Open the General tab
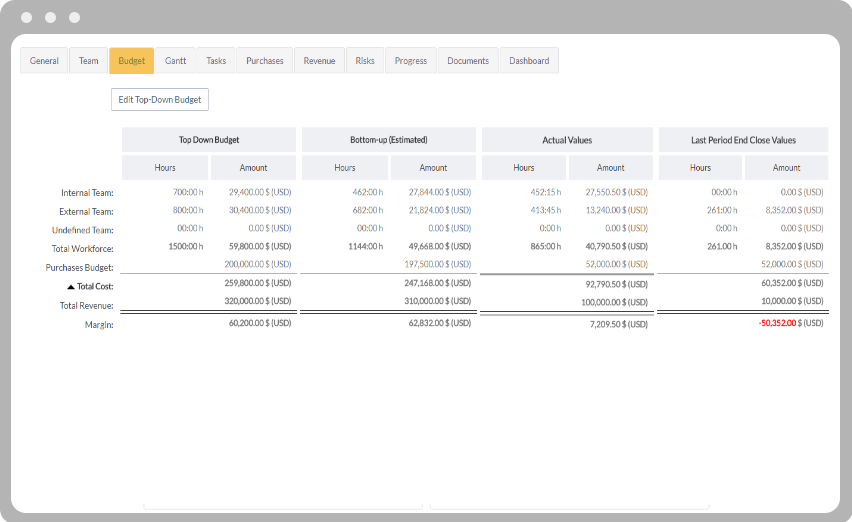 coord(44,61)
